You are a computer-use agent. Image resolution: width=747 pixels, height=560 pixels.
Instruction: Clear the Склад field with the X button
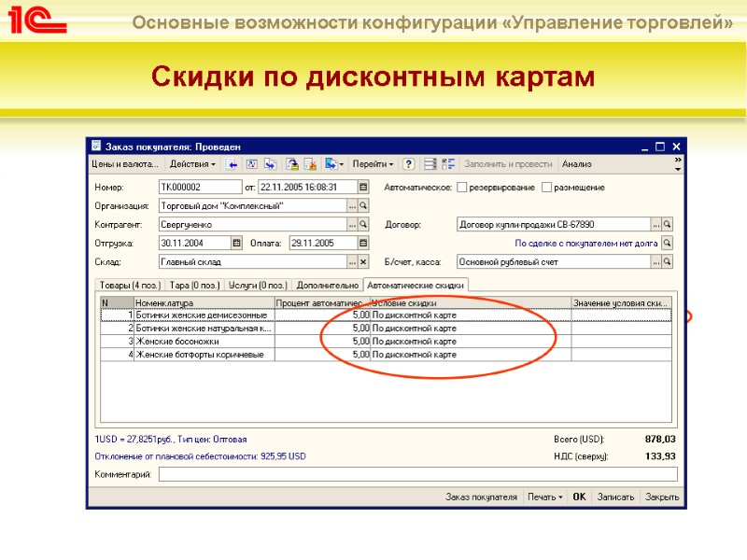click(363, 261)
